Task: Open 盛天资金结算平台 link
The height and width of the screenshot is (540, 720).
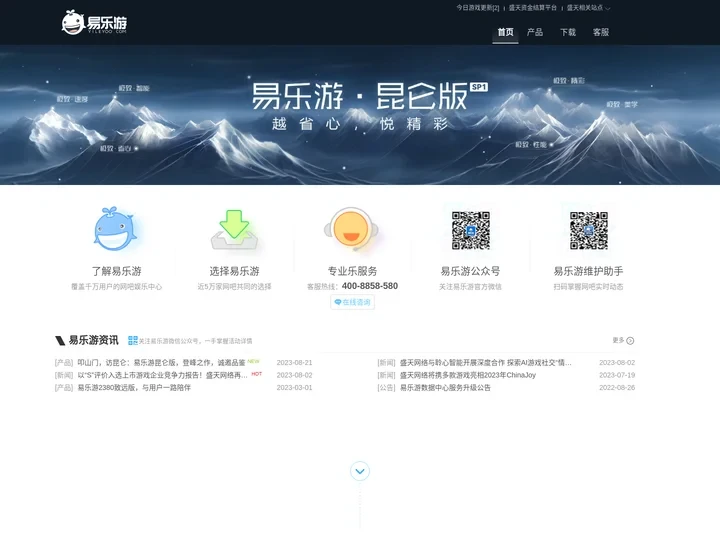Action: coord(533,8)
